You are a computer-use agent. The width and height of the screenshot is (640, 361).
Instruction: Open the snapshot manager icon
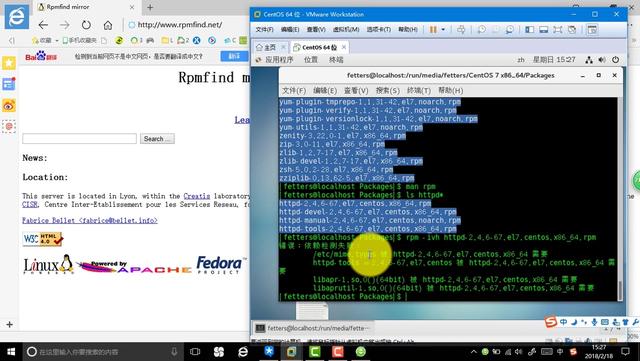click(509, 29)
